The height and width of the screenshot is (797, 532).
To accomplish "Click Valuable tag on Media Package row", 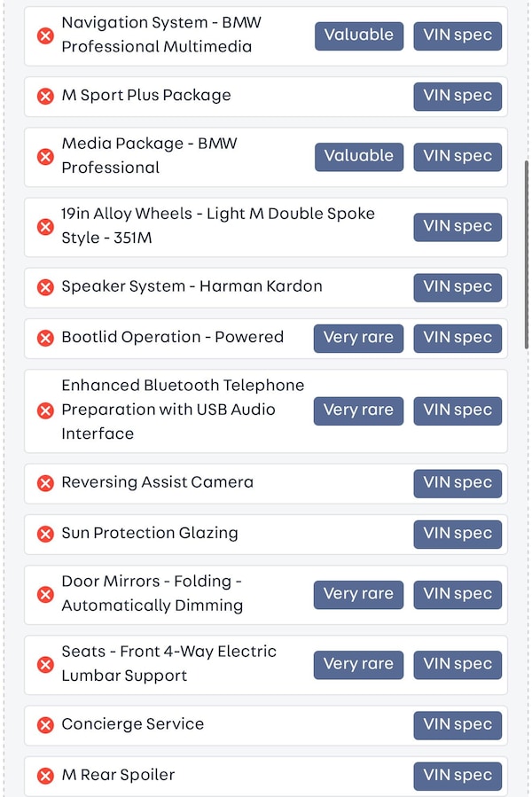I will [x=358, y=156].
